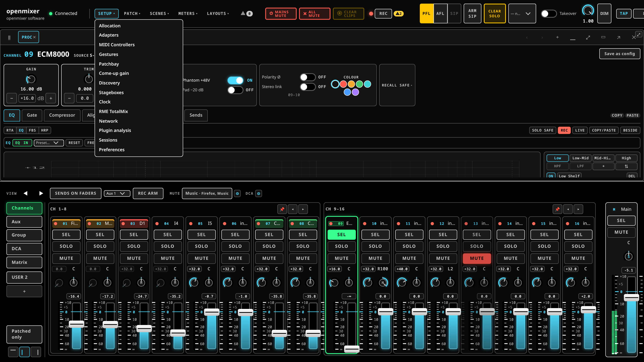
Task: Pin the CH 9-16 fader bank
Action: (x=557, y=209)
